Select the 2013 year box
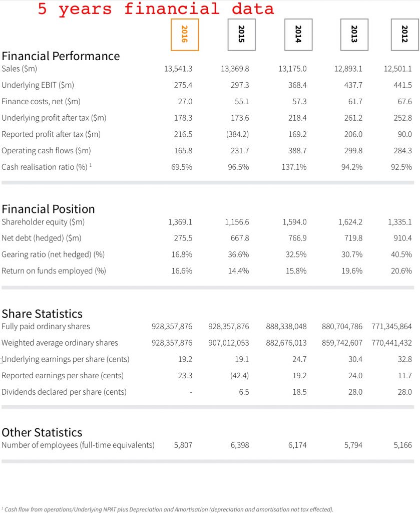The image size is (420, 513). coord(354,35)
